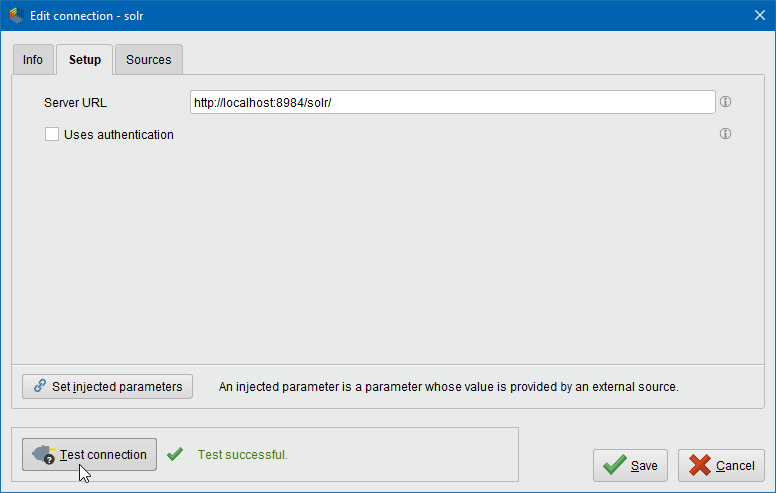Cancel editing the connection
Screen dimensions: 776x493
pyautogui.click(x=721, y=465)
